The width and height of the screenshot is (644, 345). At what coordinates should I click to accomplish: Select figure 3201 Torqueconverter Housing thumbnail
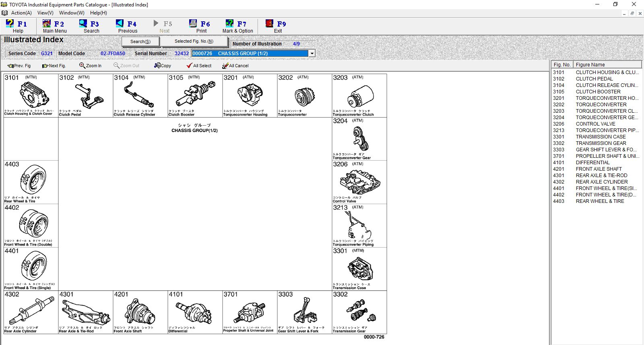tap(250, 95)
